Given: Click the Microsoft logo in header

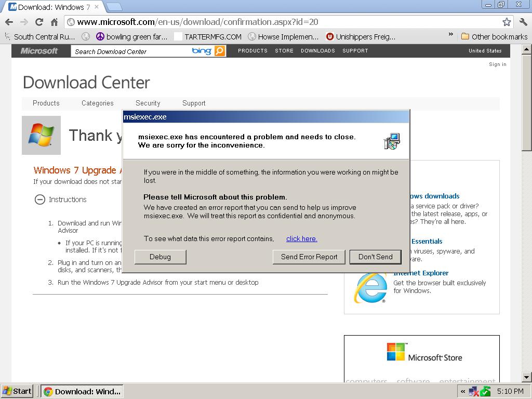Looking at the screenshot, I should [x=39, y=51].
